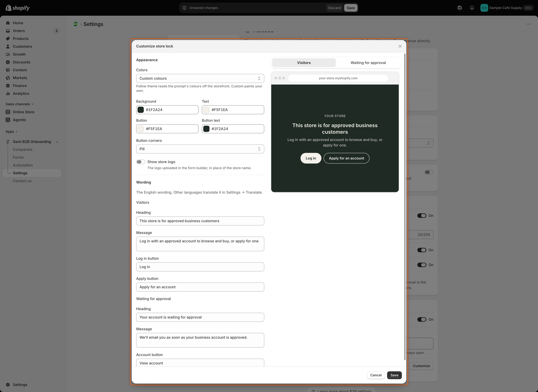
Task: Open Automation under Sami B2B Onboarding
Action: [23, 165]
